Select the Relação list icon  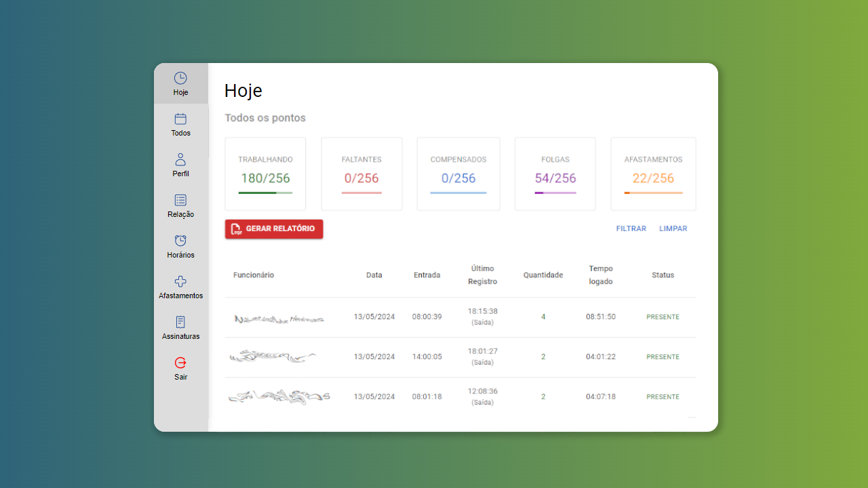point(180,201)
